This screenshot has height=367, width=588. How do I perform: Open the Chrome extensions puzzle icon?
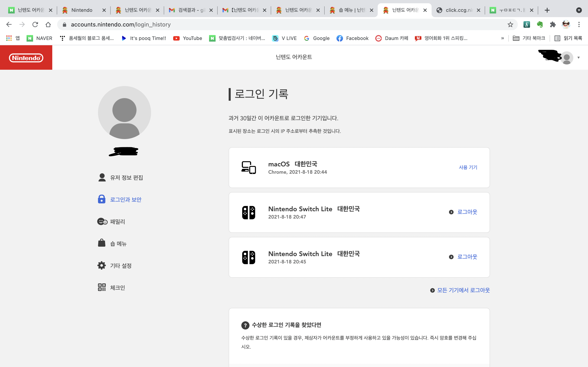(x=553, y=24)
